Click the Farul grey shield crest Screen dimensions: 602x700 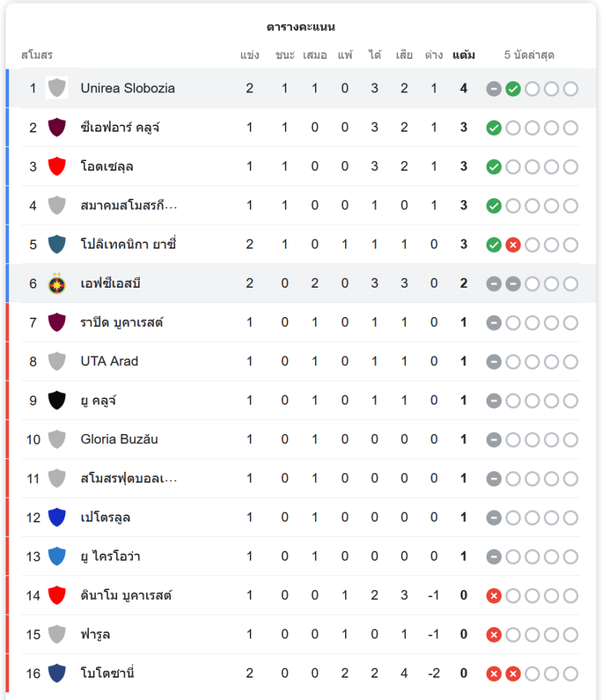pyautogui.click(x=57, y=634)
